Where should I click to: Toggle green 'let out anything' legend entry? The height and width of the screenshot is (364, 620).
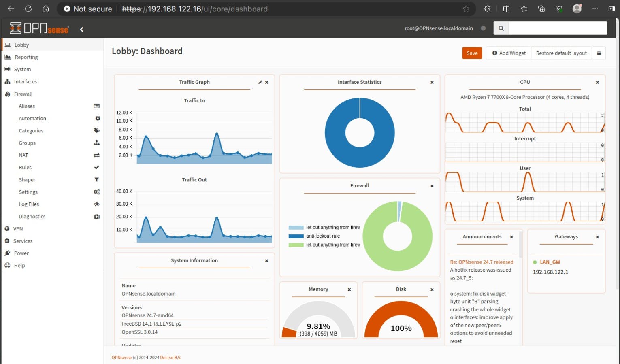tap(324, 245)
